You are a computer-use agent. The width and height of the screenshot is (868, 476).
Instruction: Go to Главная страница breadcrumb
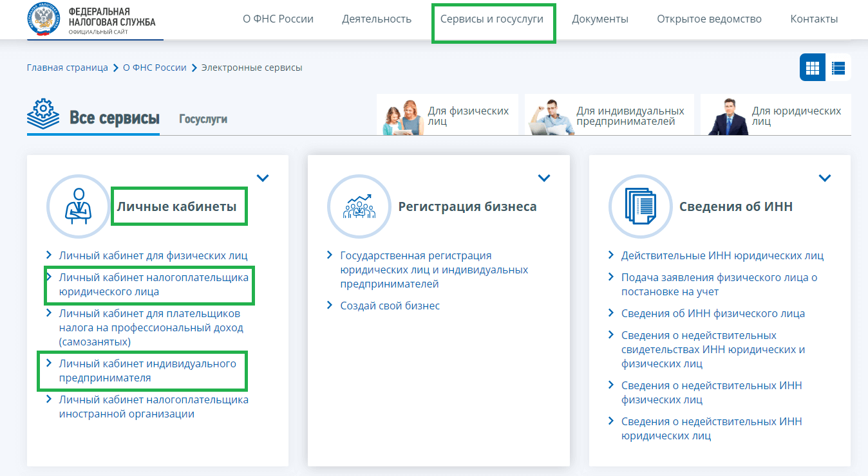click(68, 68)
